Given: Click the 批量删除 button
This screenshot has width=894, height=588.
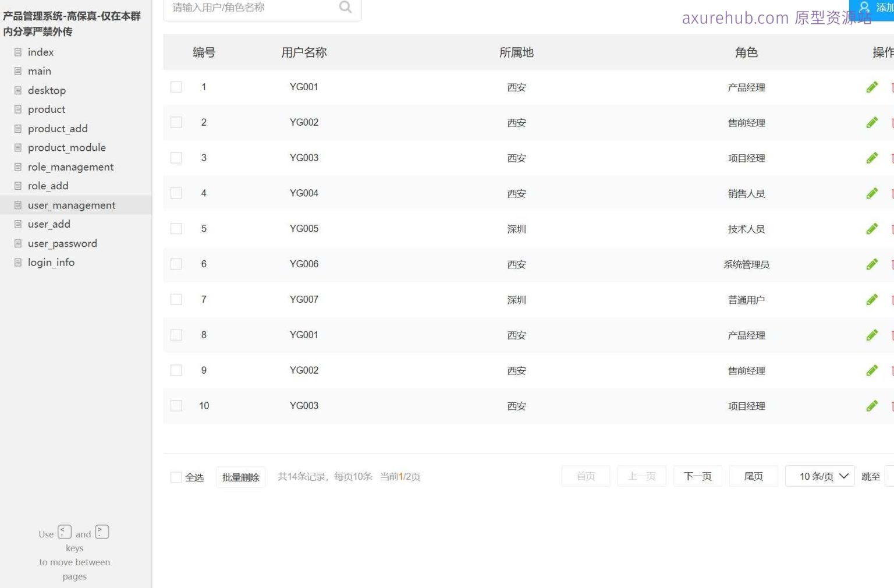Looking at the screenshot, I should (240, 477).
